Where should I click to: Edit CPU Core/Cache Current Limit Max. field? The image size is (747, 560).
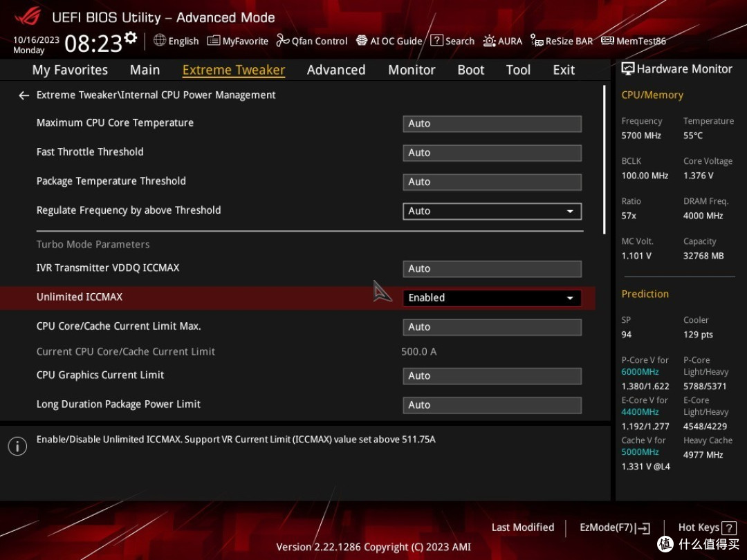click(492, 327)
